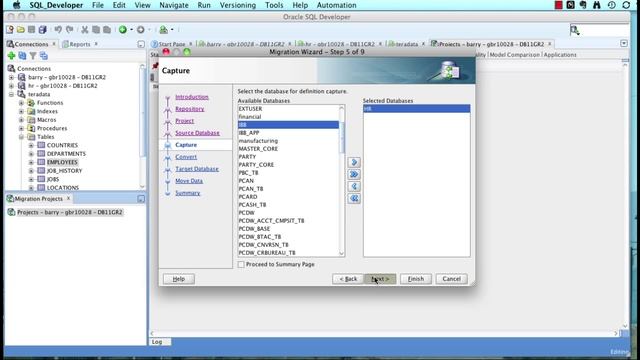The height and width of the screenshot is (360, 640).
Task: Open the Spotlight-area sync icon in menu bar
Action: click(x=626, y=5)
